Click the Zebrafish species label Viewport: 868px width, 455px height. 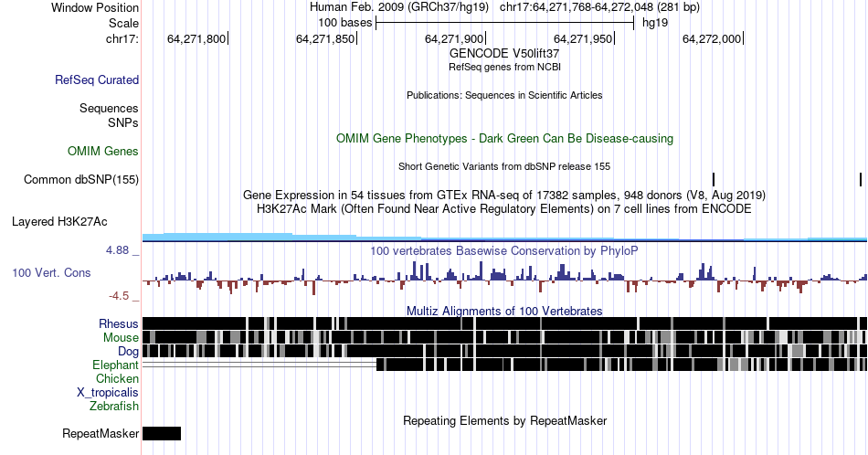pyautogui.click(x=114, y=406)
